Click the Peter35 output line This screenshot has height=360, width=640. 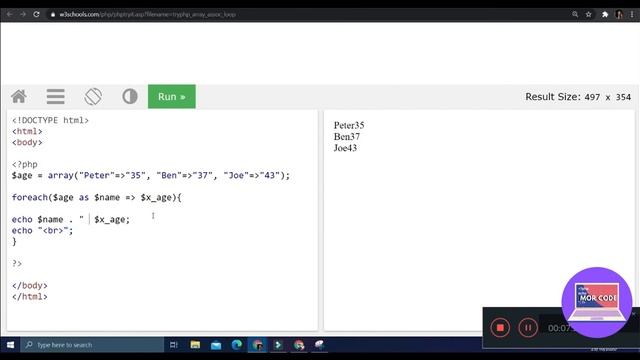[x=349, y=125]
